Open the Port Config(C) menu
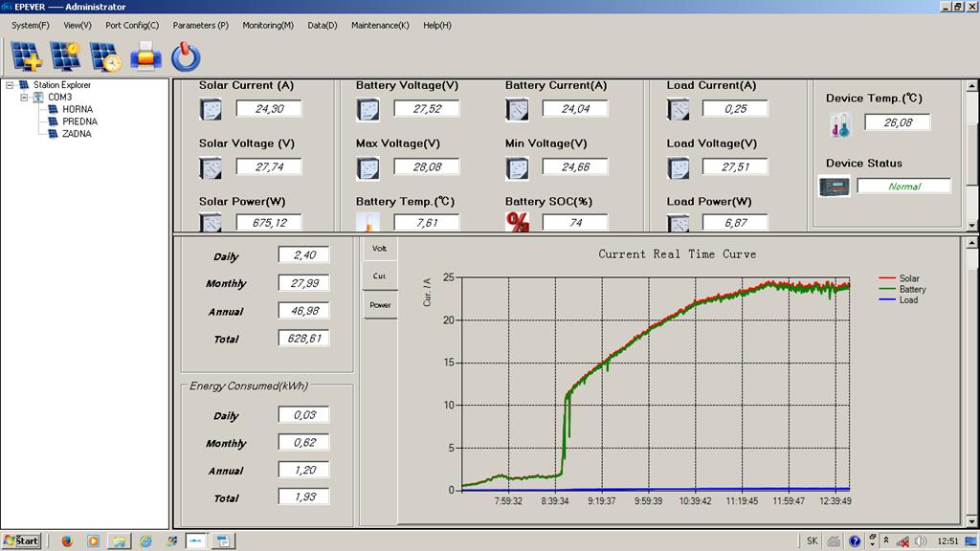The image size is (980, 551). 132,25
